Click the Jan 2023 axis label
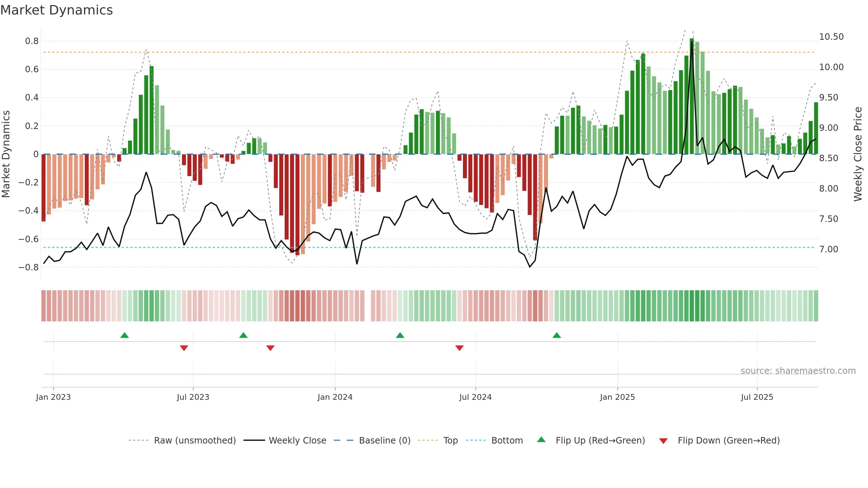 [54, 397]
